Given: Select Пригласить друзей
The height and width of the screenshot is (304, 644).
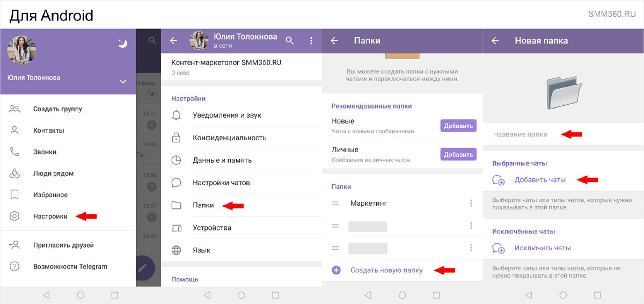Looking at the screenshot, I should tap(68, 245).
